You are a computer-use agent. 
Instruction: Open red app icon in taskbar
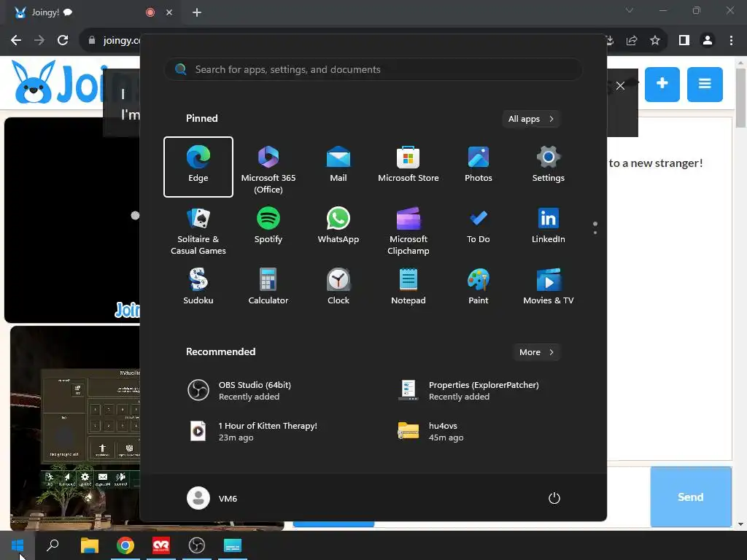click(161, 545)
